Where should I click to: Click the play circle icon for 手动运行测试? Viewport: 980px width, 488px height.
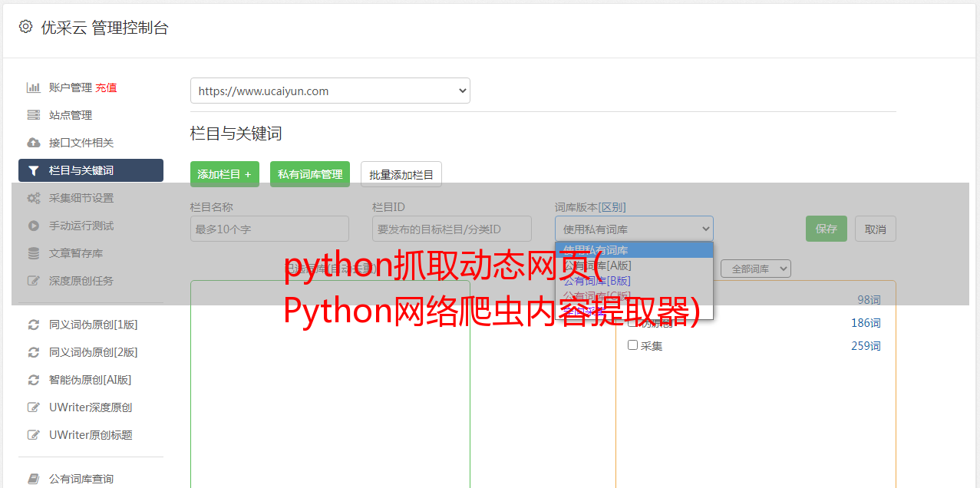[x=33, y=226]
